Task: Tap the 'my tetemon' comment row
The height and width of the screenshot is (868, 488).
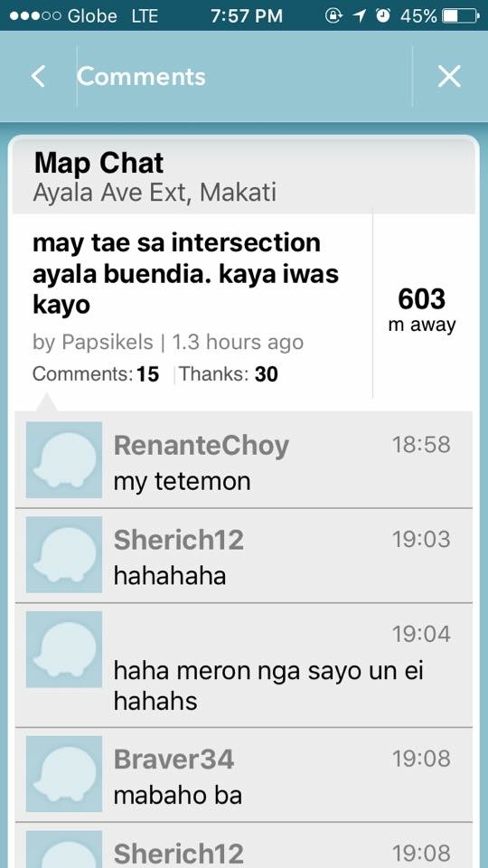Action: [243, 459]
